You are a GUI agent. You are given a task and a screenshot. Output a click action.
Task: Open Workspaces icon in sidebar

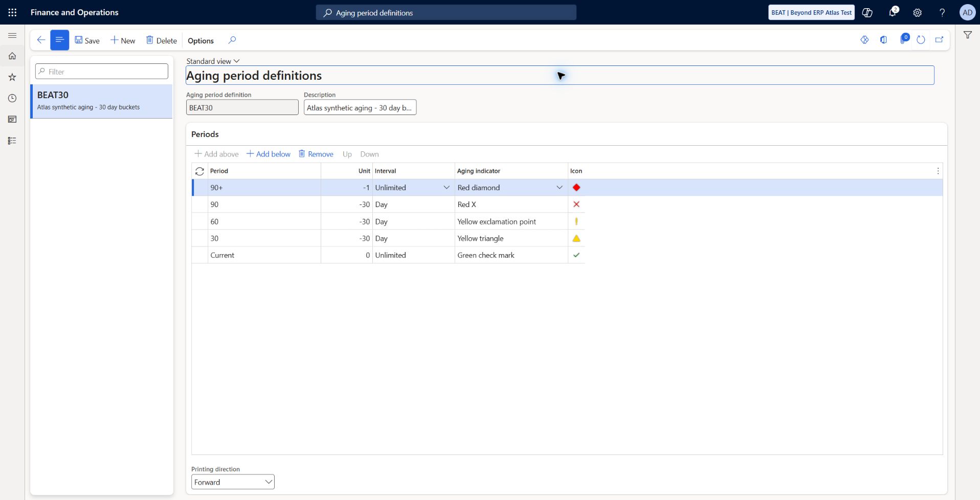tap(12, 119)
